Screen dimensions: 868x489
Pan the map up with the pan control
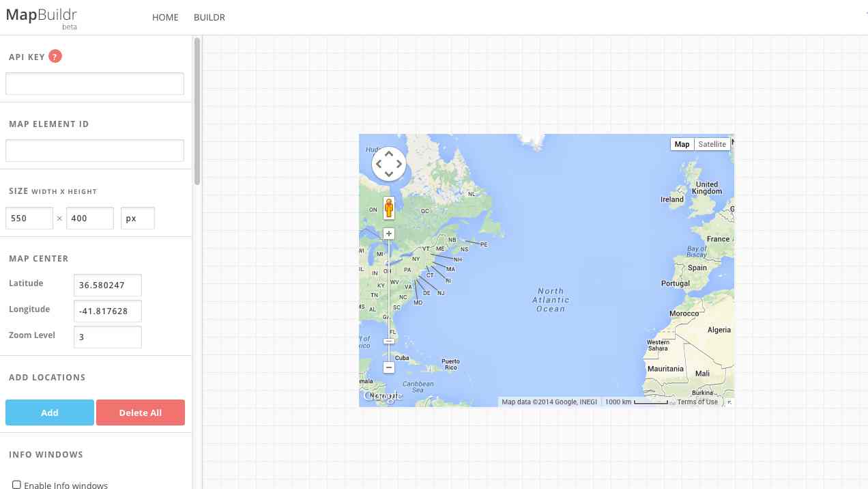[389, 154]
